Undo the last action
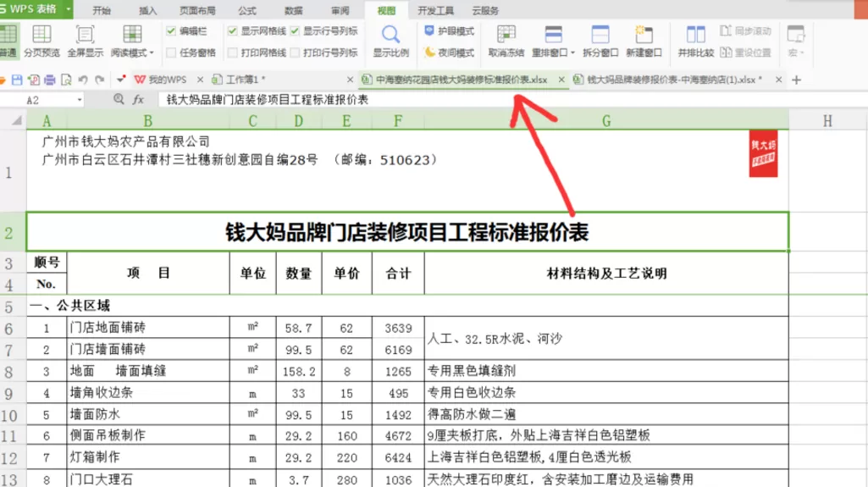Image resolution: width=868 pixels, height=487 pixels. coord(83,80)
